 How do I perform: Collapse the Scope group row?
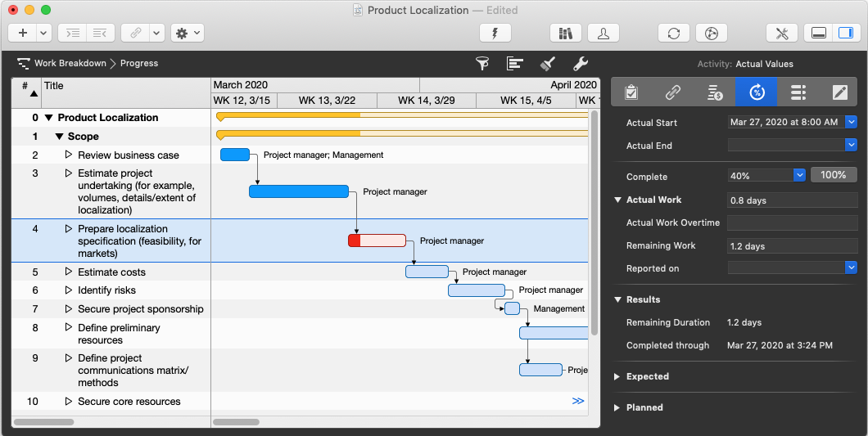coord(60,137)
